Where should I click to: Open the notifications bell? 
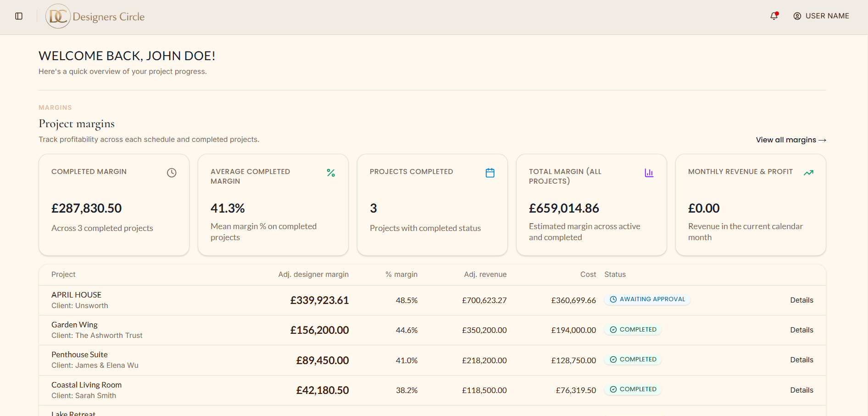[x=774, y=16]
